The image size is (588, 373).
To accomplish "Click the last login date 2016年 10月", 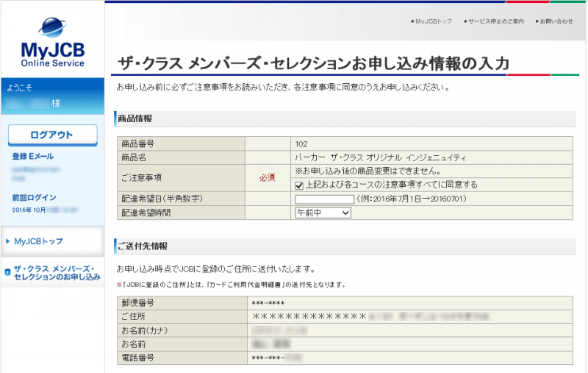I will click(x=29, y=210).
